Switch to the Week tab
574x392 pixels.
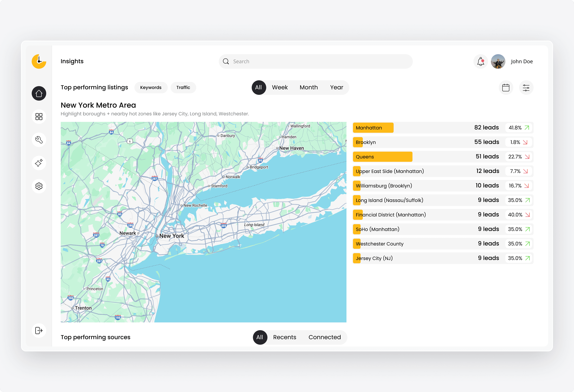point(280,87)
